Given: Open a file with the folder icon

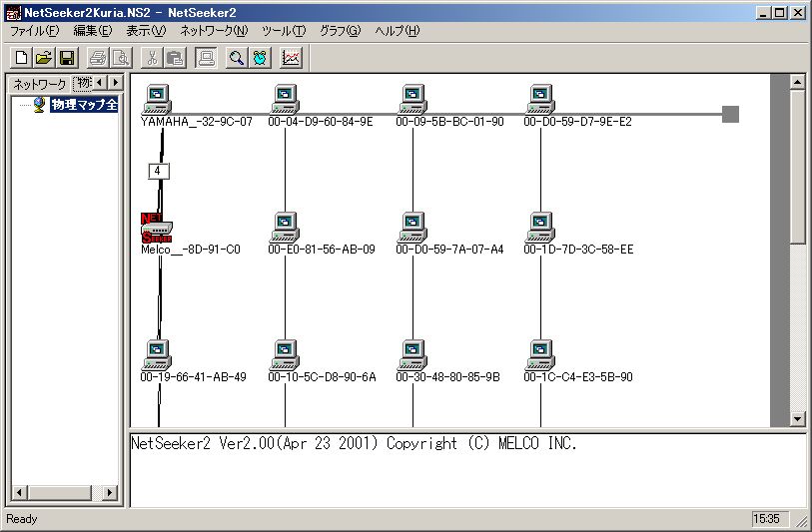Looking at the screenshot, I should [44, 58].
